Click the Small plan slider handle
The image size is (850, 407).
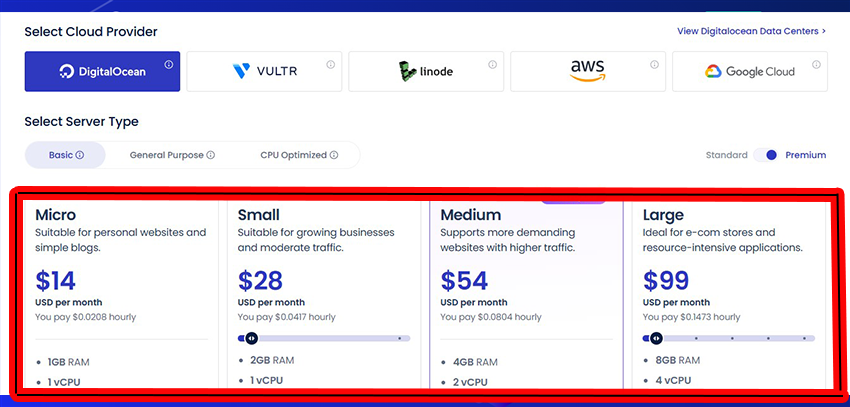coord(251,338)
